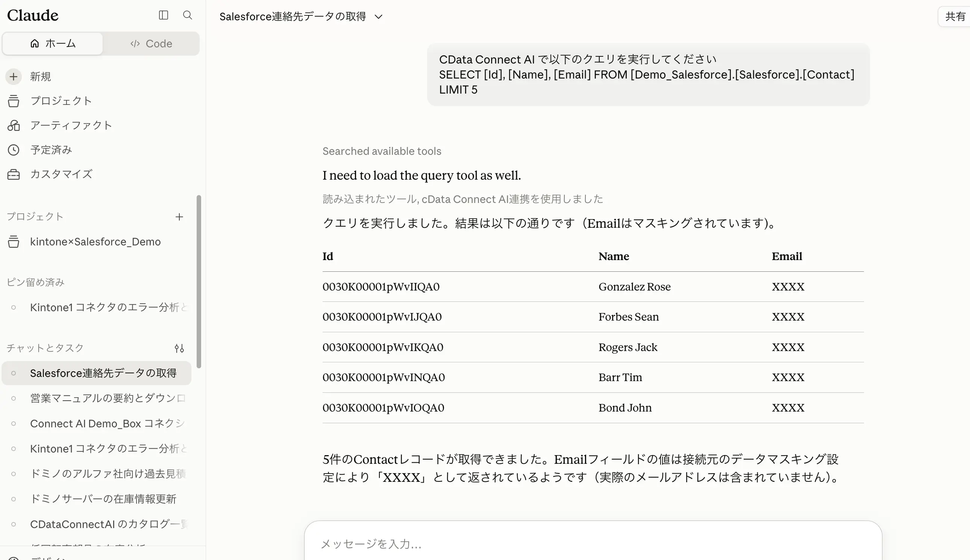Expand conversation title dropdown chevron
The width and height of the screenshot is (970, 560).
379,17
